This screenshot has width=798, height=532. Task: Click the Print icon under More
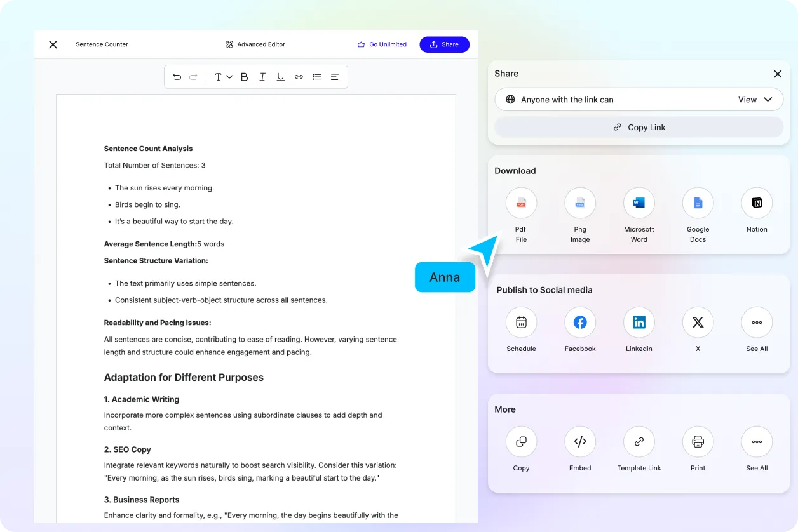tap(698, 441)
